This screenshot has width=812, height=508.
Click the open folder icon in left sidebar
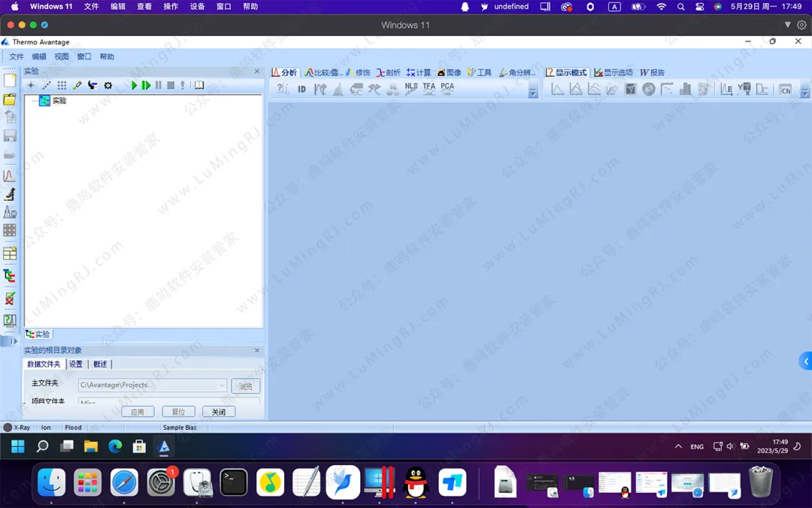[x=10, y=99]
